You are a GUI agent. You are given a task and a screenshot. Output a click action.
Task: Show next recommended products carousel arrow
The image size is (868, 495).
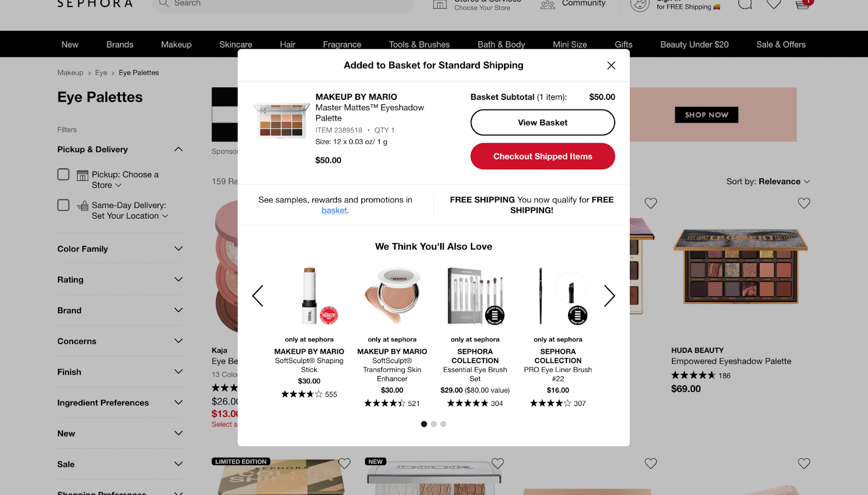click(610, 296)
